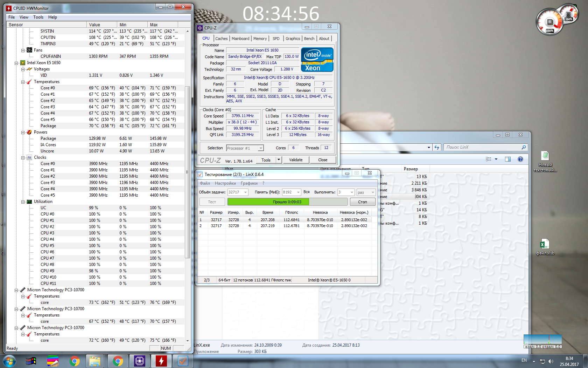This screenshot has width=588, height=368.
Task: Click the Close button in CPU-Z
Action: (323, 160)
